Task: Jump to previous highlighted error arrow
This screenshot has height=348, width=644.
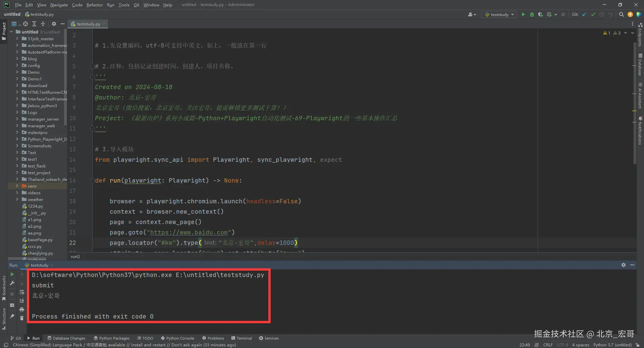Action: 626,33
